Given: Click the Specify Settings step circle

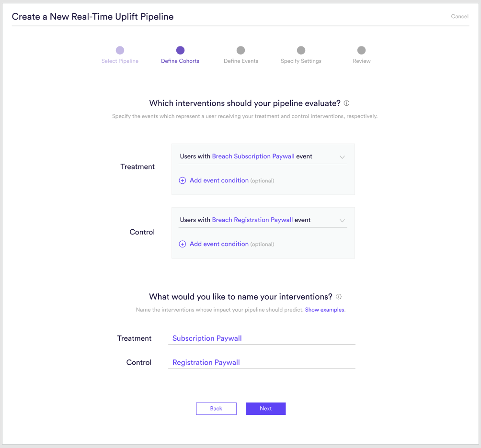Looking at the screenshot, I should click(301, 50).
